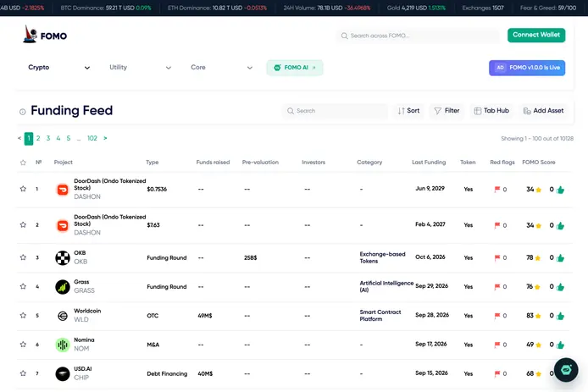The image size is (588, 392).
Task: Click red flag icon in USD.AI row
Action: (x=497, y=373)
